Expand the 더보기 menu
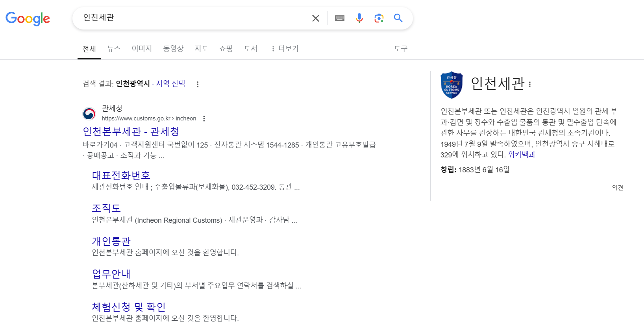The width and height of the screenshot is (644, 327). (x=285, y=48)
